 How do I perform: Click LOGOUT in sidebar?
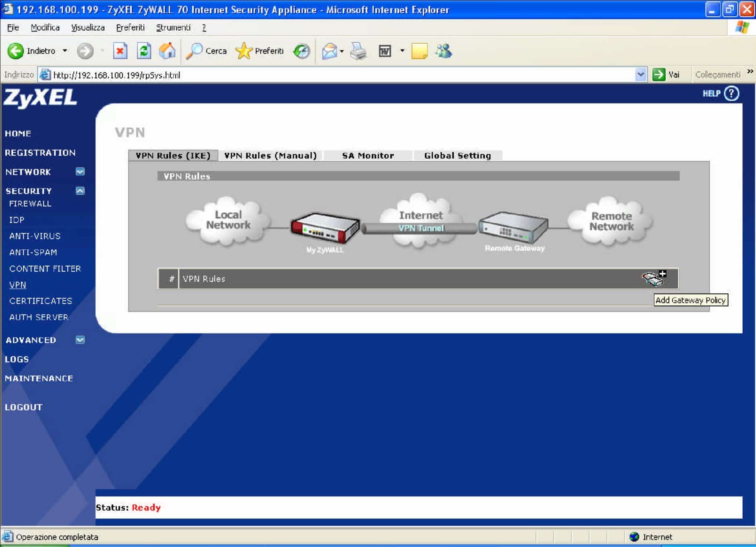point(24,407)
